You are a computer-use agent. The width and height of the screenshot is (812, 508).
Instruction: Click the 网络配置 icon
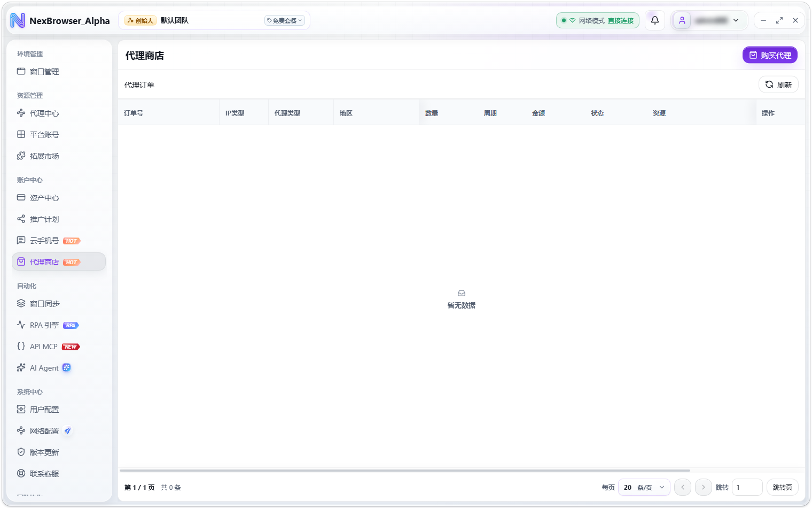point(21,431)
